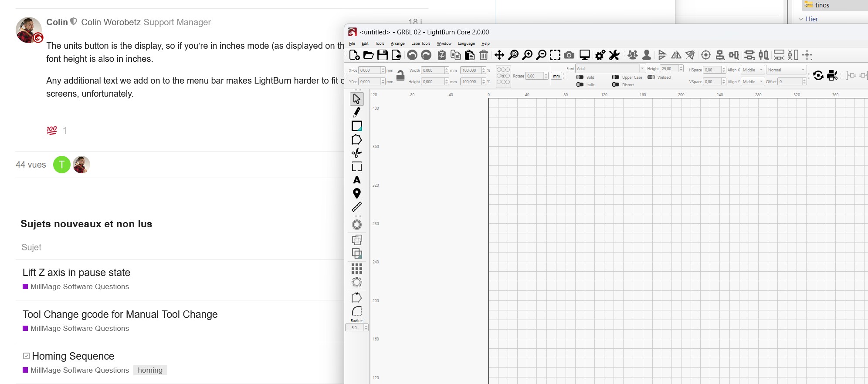Open 'Lift Z axis in pause state' topic
This screenshot has width=868, height=384.
(76, 273)
